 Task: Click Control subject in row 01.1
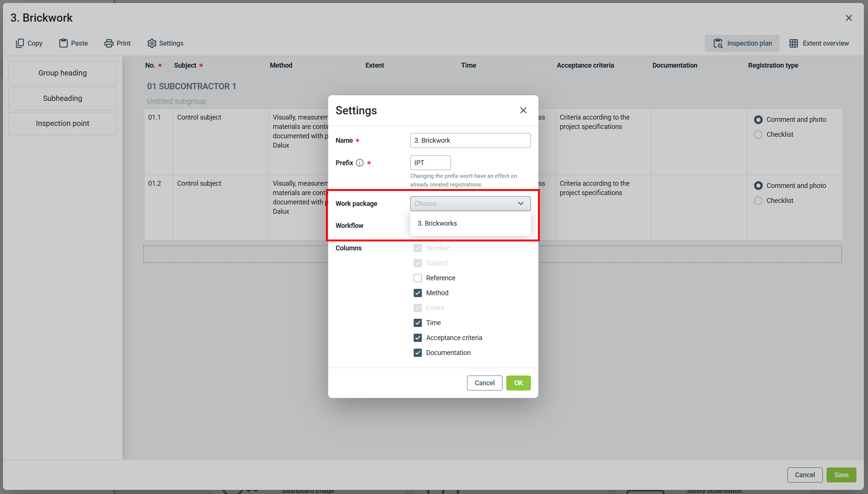(x=199, y=117)
